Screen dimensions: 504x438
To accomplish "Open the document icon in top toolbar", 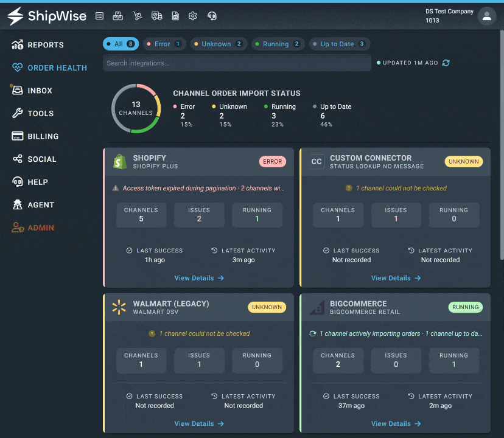I will click(175, 16).
